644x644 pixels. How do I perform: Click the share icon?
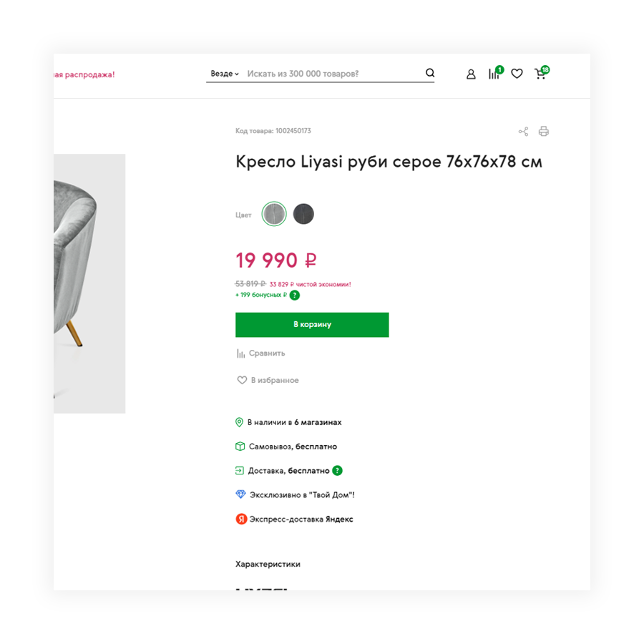[524, 132]
